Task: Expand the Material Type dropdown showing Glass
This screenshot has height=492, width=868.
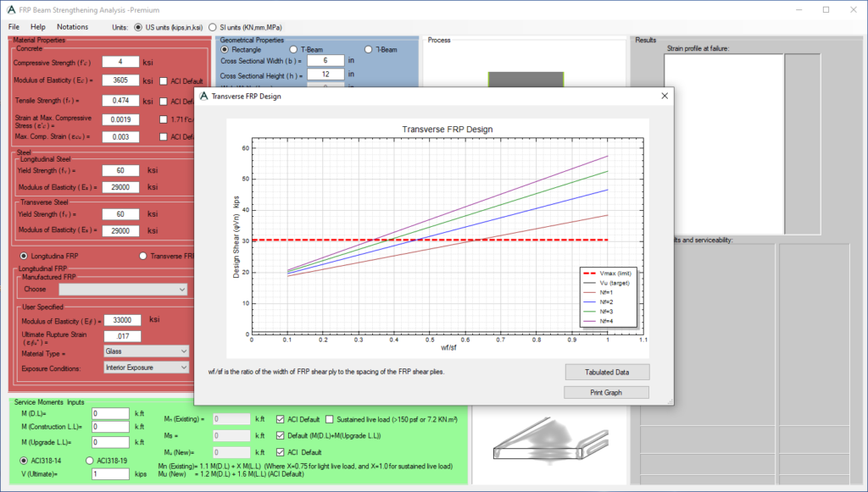Action: (x=144, y=351)
